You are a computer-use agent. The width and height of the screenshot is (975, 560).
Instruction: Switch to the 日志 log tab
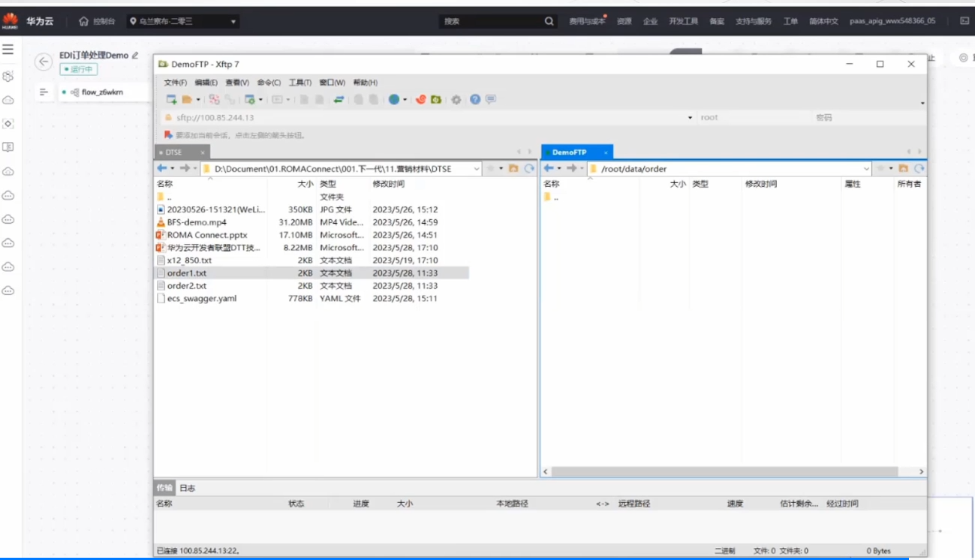(187, 488)
